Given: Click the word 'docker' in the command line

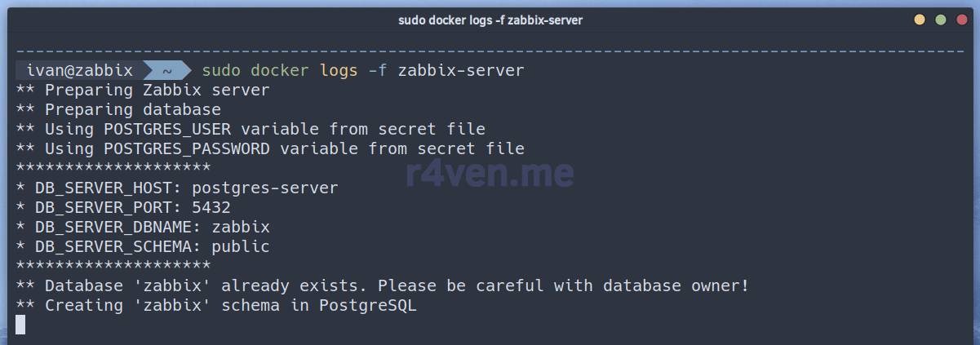Looking at the screenshot, I should pyautogui.click(x=280, y=71).
